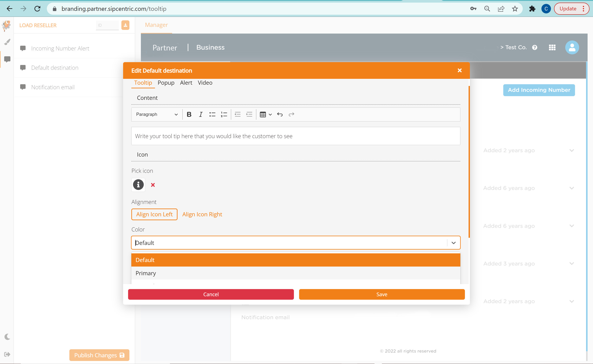The height and width of the screenshot is (364, 593).
Task: Open the user profile avatar
Action: point(572,47)
